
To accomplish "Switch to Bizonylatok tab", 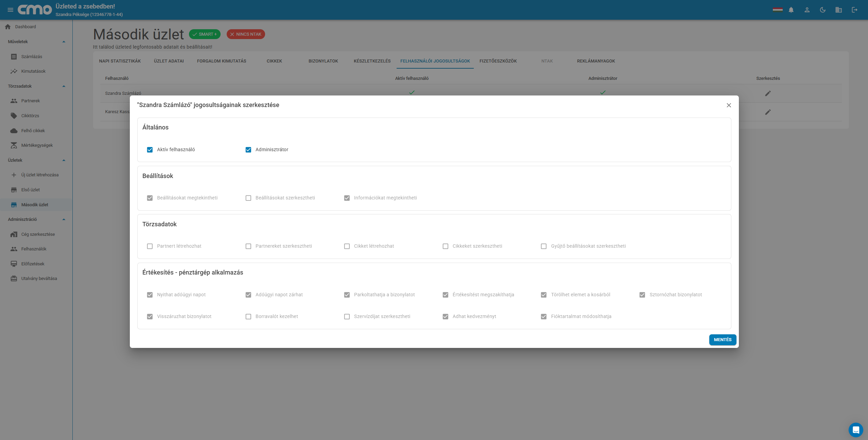I will [323, 61].
